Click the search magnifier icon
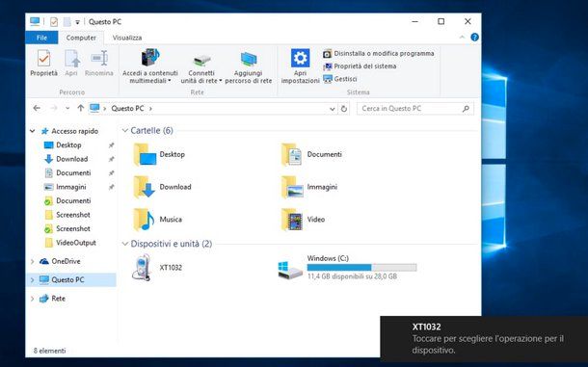Image resolution: width=588 pixels, height=367 pixels. [x=466, y=109]
